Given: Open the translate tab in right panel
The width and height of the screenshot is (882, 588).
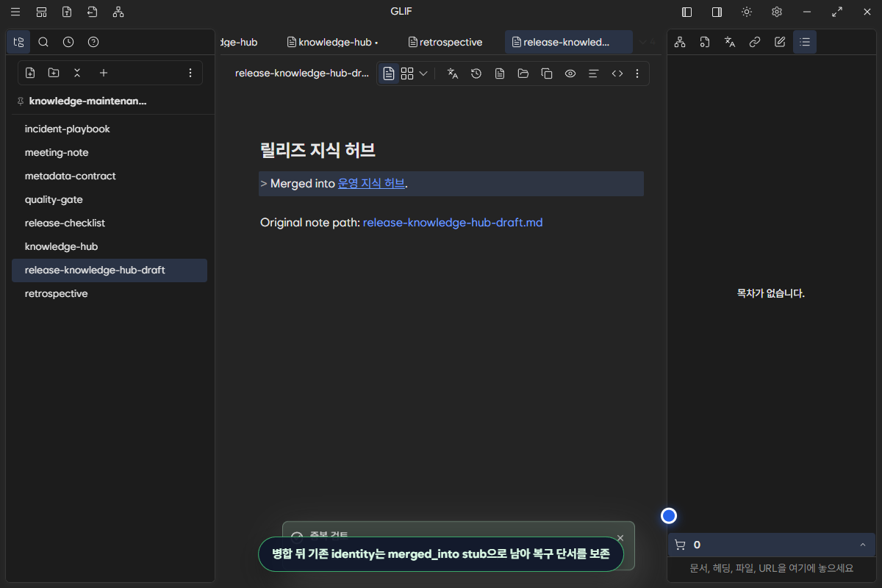Looking at the screenshot, I should click(x=730, y=42).
